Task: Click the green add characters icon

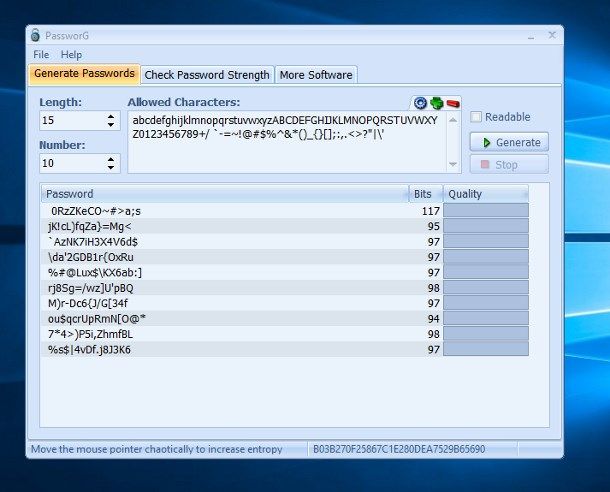Action: point(436,103)
